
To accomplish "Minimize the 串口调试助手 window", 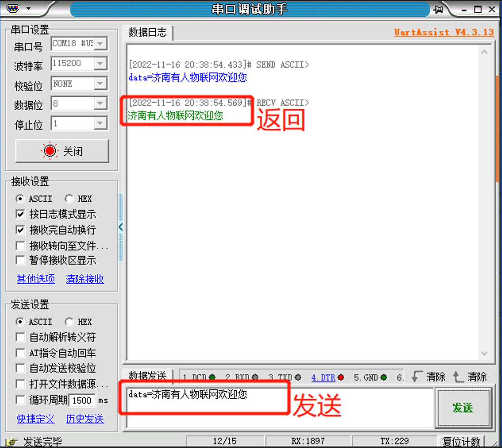I will tap(464, 9).
